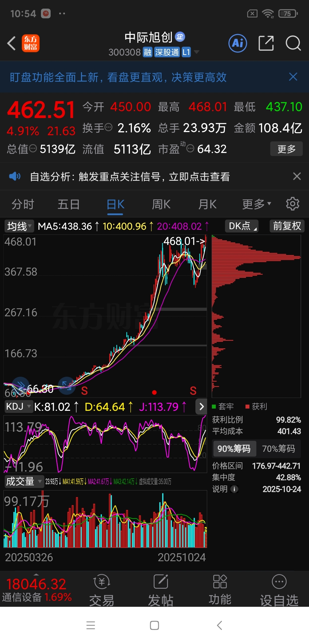Image resolution: width=309 pixels, height=644 pixels.
Task: Select the 日K tab
Action: tap(115, 205)
